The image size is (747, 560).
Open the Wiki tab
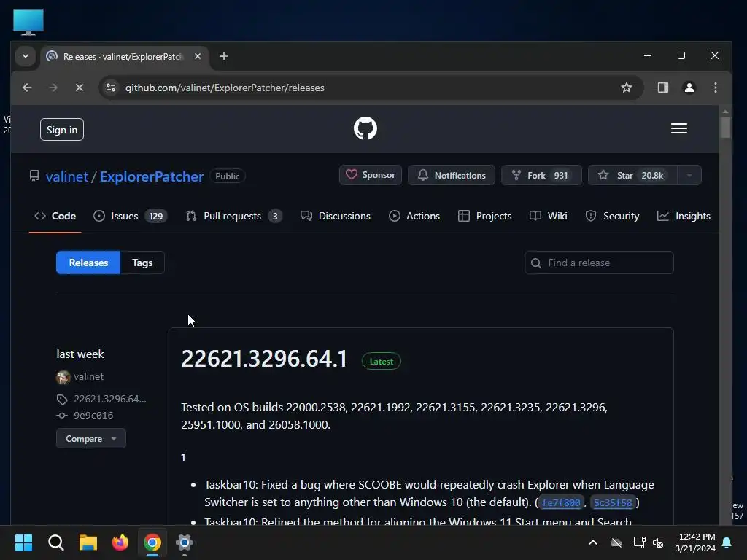(549, 216)
